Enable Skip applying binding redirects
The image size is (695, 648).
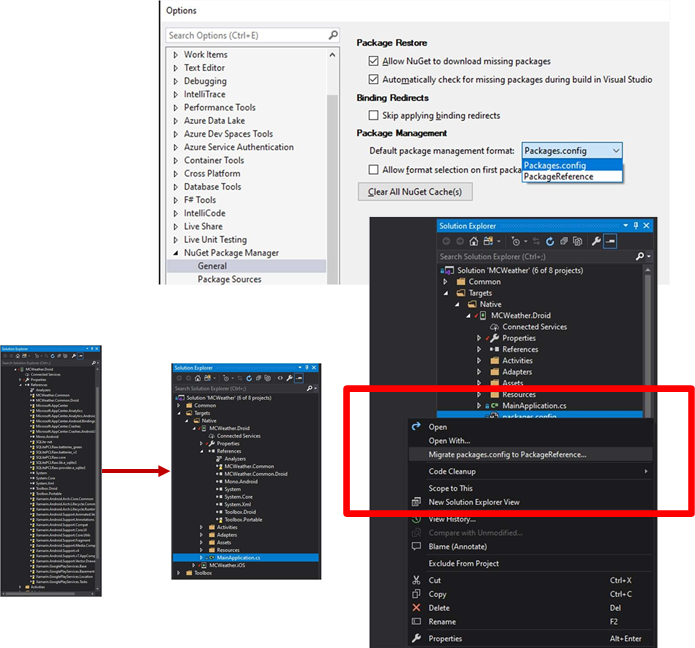(373, 115)
